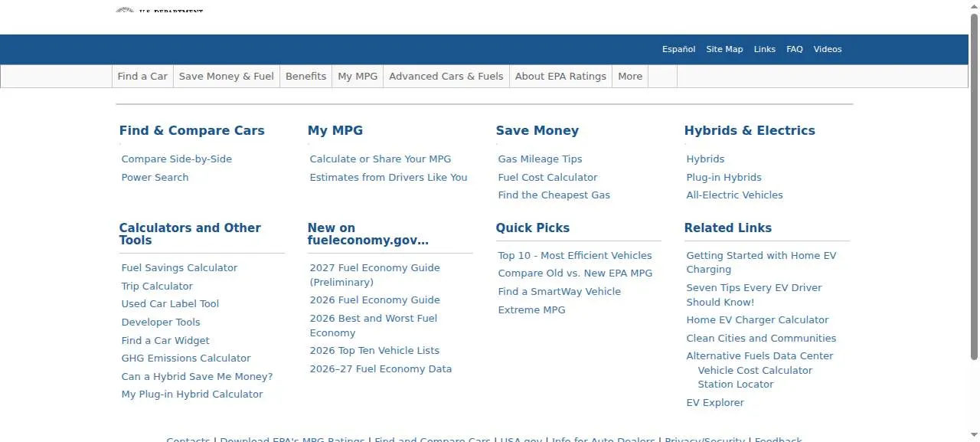Open 2026 Top Ten Vehicle Lists
The image size is (980, 442).
tap(374, 351)
